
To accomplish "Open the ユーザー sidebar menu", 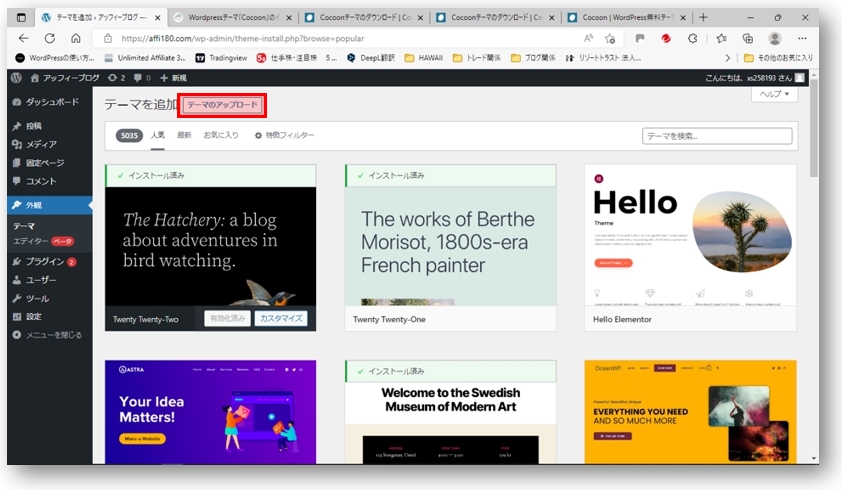I will click(x=49, y=280).
